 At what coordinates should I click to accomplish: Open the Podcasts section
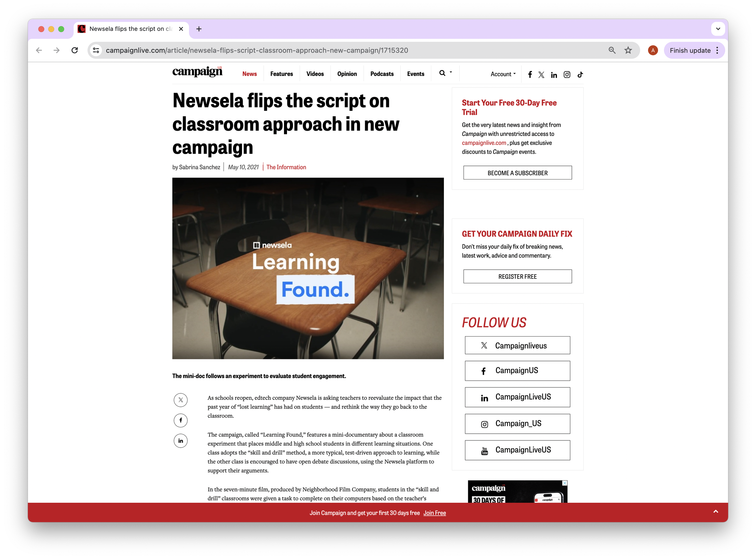(x=382, y=74)
